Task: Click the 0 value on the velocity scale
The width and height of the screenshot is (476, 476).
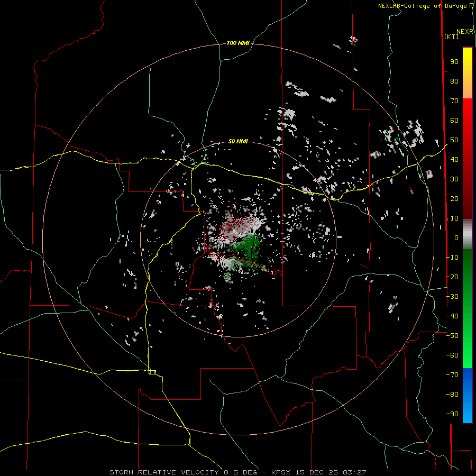Action: (456, 238)
